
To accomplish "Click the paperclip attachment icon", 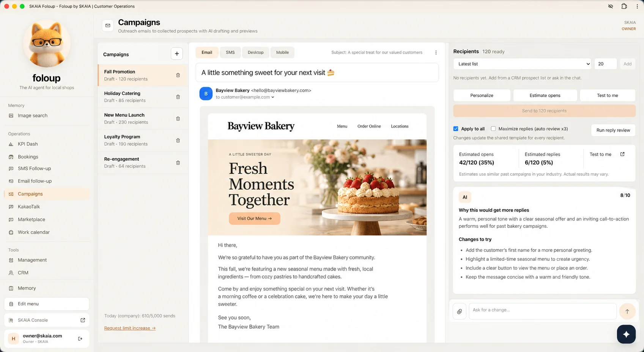I will [459, 311].
